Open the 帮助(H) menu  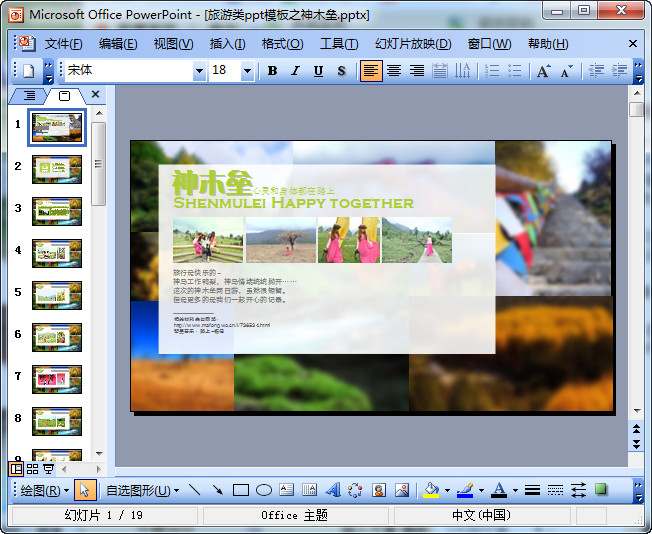click(x=548, y=44)
